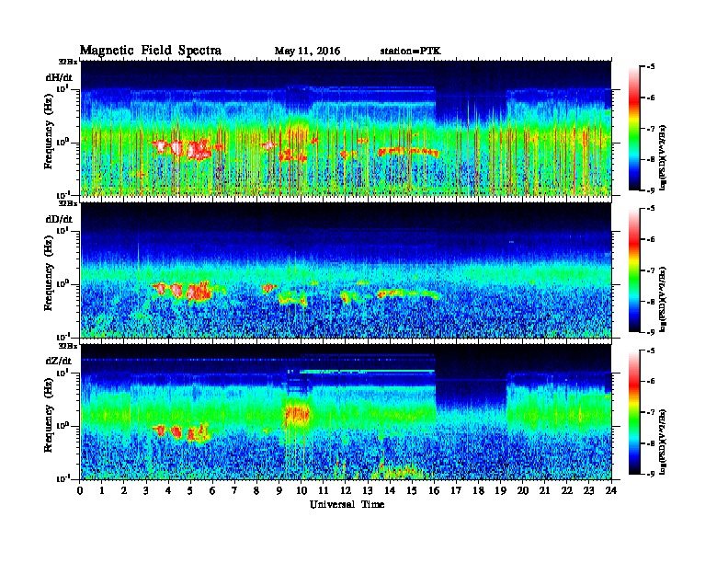728x563 pixels.
Task: Click the "5" tick on Universal Time axis
Action: pos(191,490)
